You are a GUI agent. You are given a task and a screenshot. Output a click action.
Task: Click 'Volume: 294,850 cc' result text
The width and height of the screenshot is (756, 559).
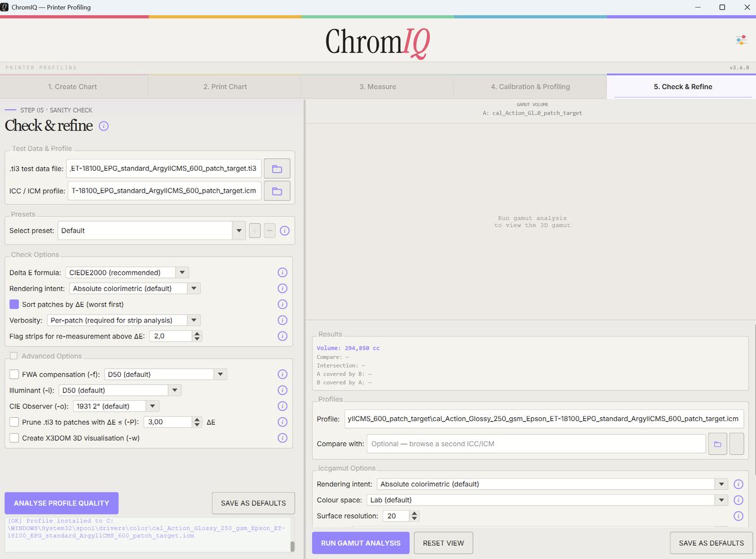pyautogui.click(x=350, y=348)
